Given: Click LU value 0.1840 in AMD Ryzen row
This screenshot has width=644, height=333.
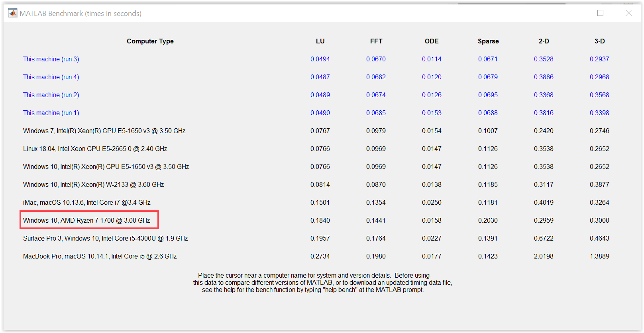Looking at the screenshot, I should 320,220.
